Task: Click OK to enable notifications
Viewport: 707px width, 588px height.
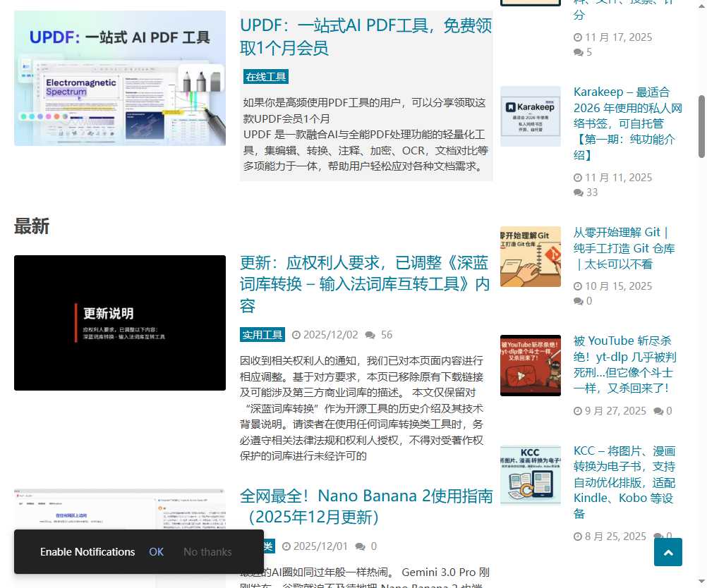Action: pos(156,552)
